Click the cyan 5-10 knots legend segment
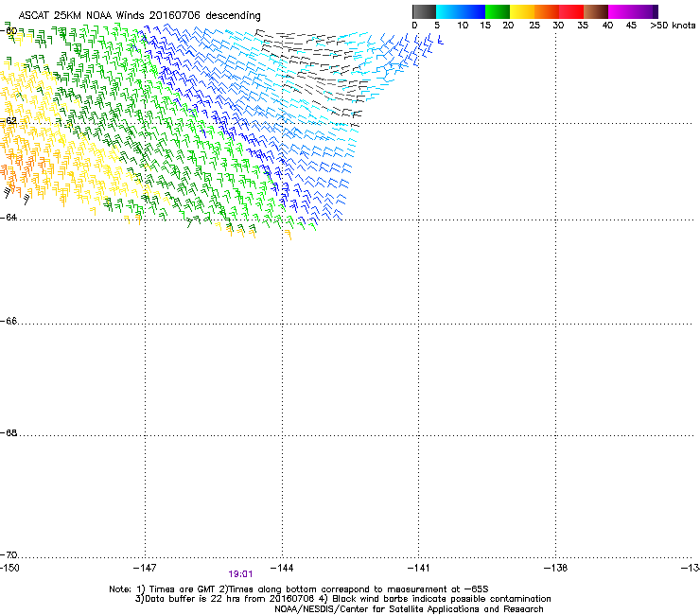Screen dimensions: 700x615 tap(448, 11)
